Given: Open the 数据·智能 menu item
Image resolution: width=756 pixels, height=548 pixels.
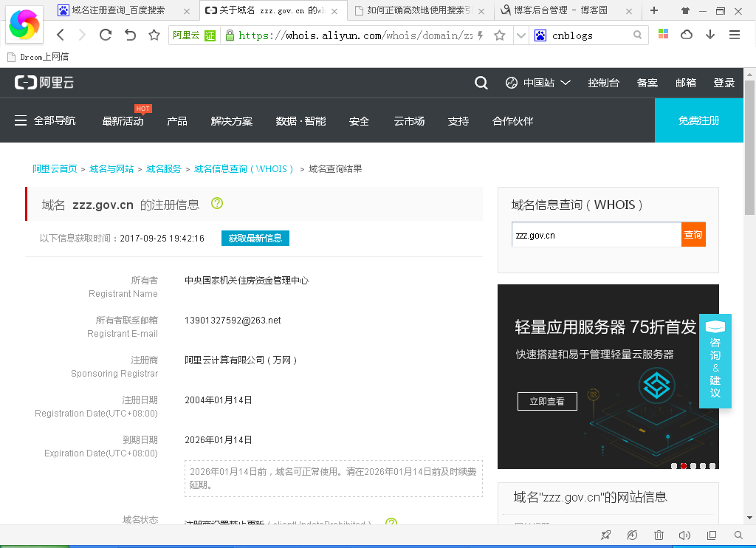Looking at the screenshot, I should [301, 121].
